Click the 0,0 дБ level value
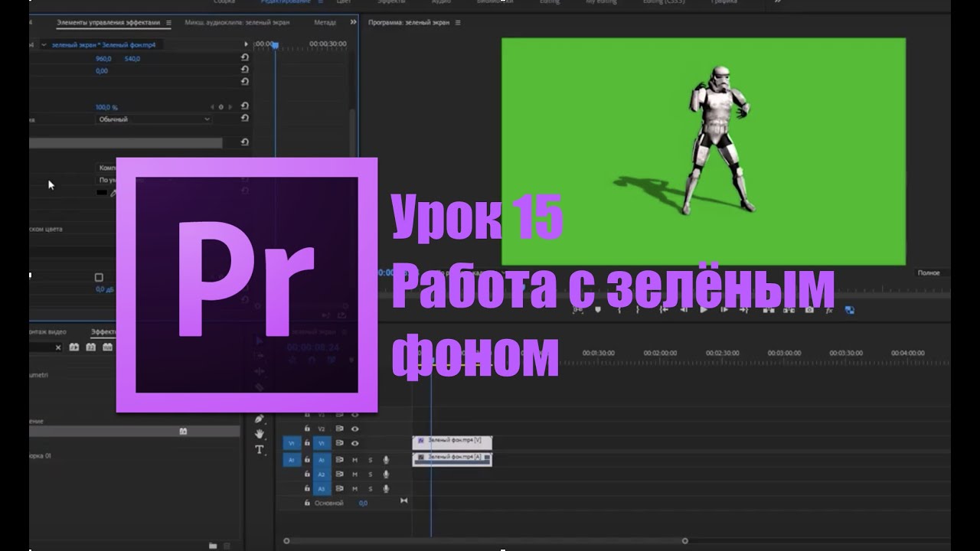 [104, 289]
